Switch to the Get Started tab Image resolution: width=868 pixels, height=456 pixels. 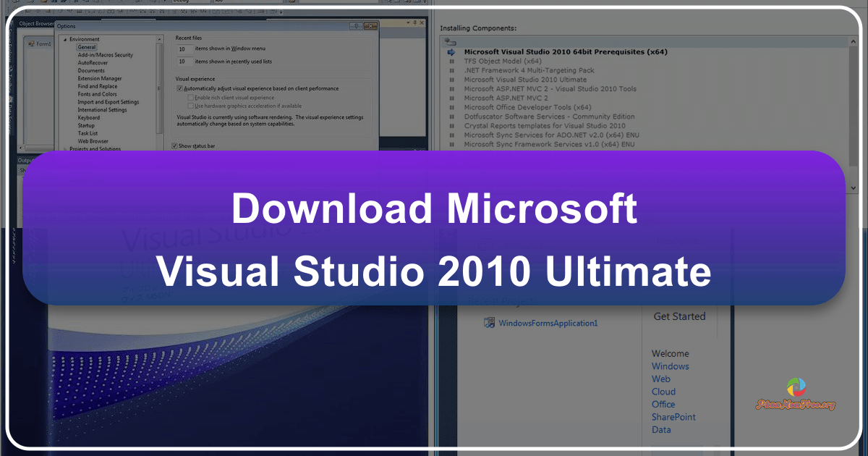click(x=680, y=316)
